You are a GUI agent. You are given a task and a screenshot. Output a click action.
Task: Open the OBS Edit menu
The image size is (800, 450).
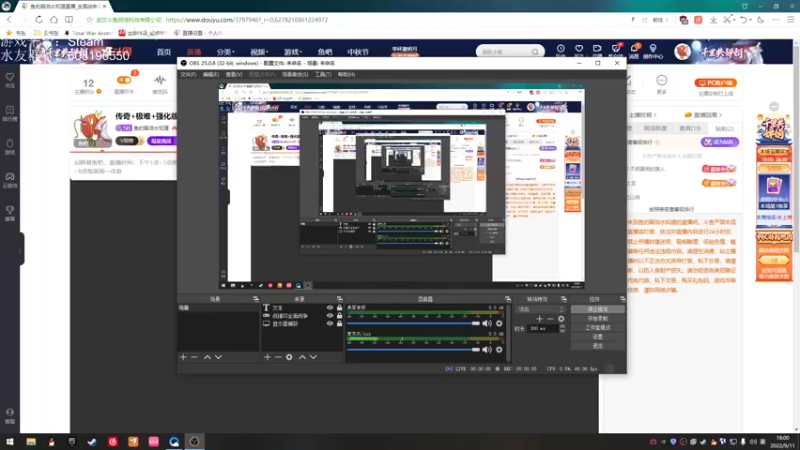[x=211, y=74]
